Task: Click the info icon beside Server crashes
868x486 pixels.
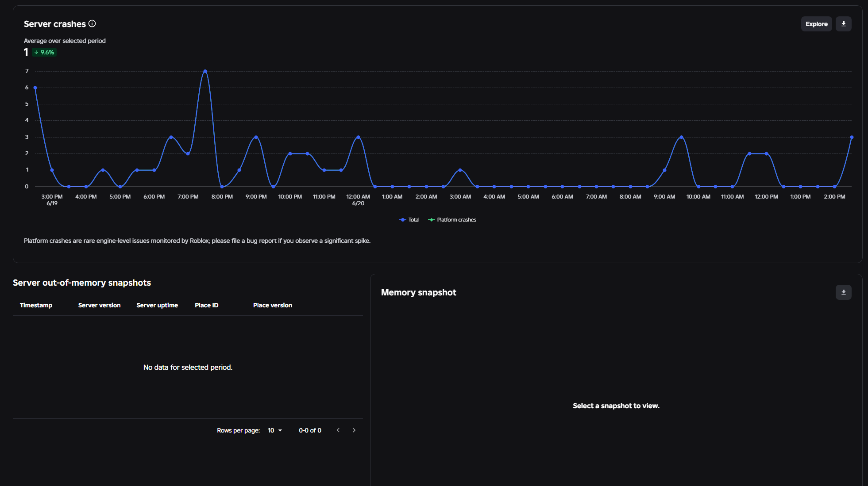Action: (x=92, y=24)
